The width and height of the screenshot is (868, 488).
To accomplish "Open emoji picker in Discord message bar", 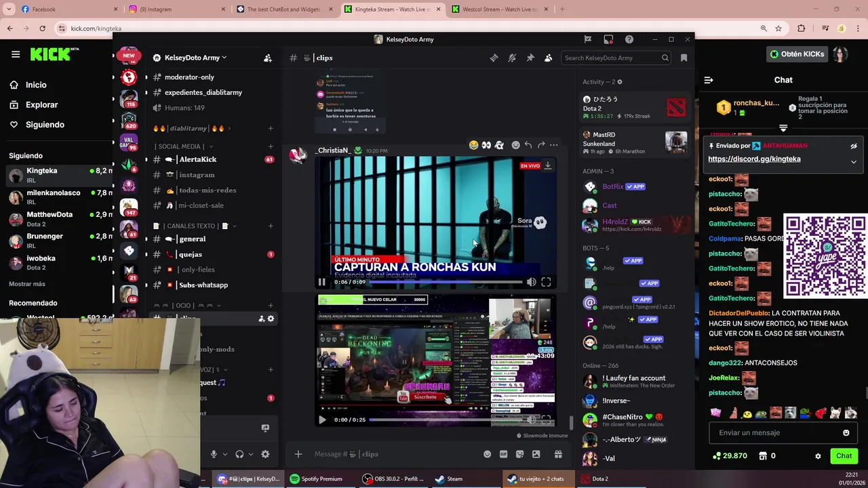I will click(x=487, y=454).
